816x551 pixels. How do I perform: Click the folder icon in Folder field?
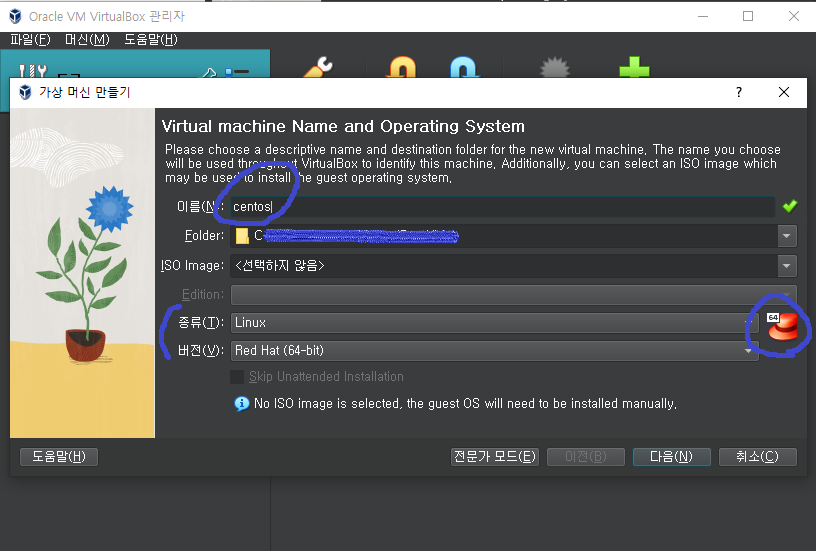(242, 236)
